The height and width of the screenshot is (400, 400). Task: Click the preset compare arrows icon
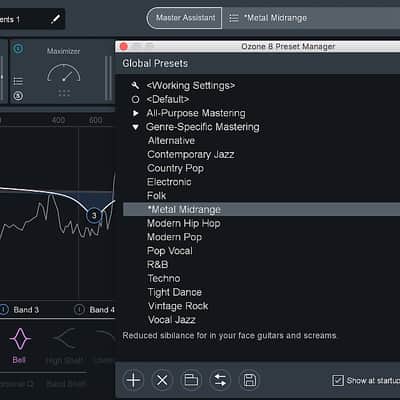(x=220, y=380)
